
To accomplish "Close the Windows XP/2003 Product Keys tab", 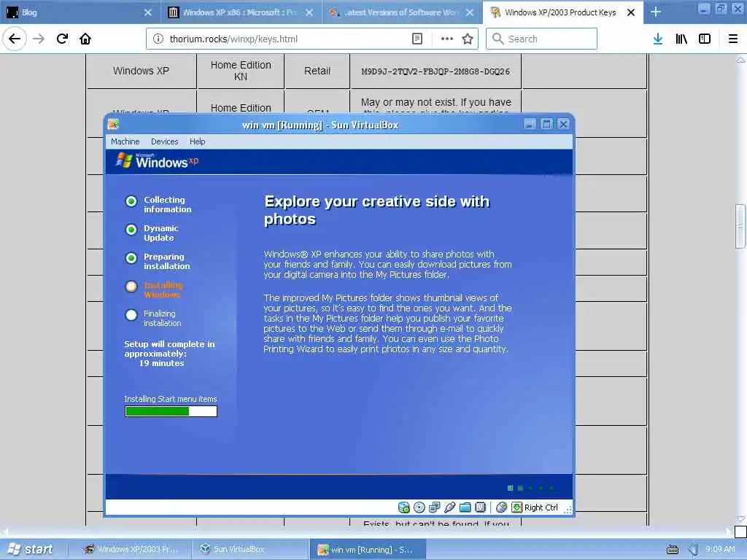I will click(631, 12).
